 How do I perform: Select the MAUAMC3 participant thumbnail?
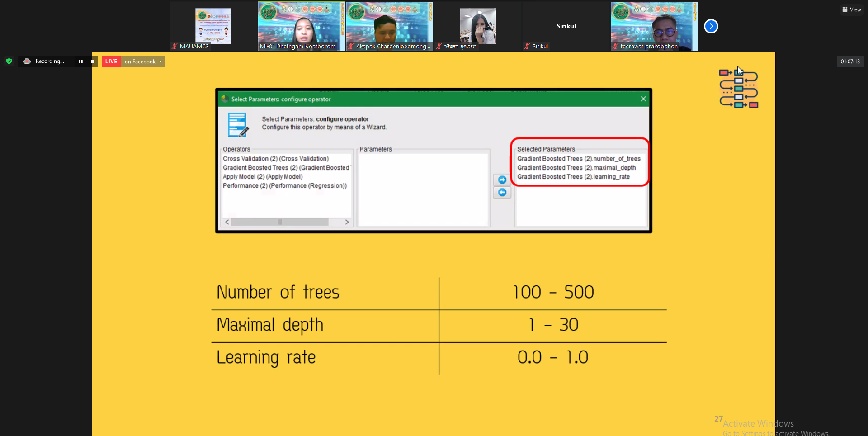[x=213, y=26]
